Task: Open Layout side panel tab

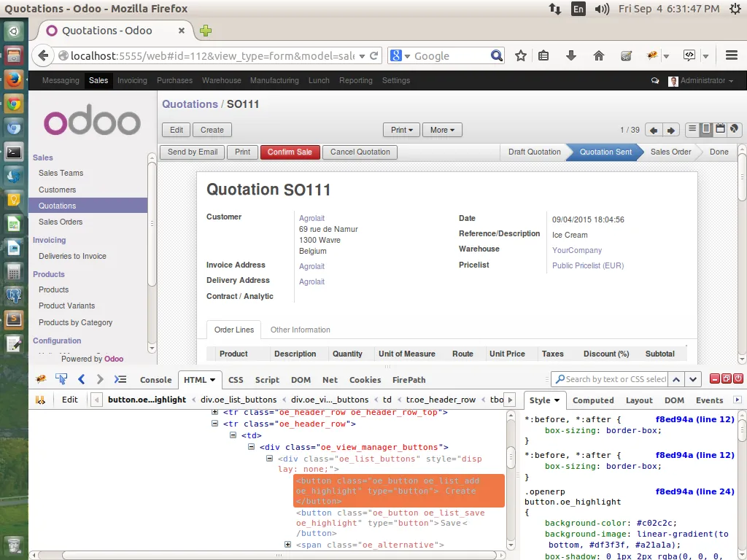Action: point(639,400)
